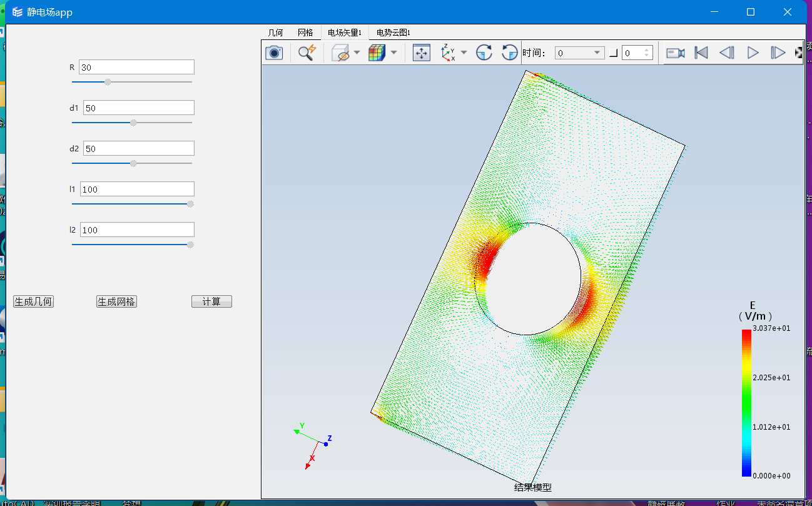
Task: Open dropdown arrow beside box visibility icon
Action: click(x=357, y=53)
